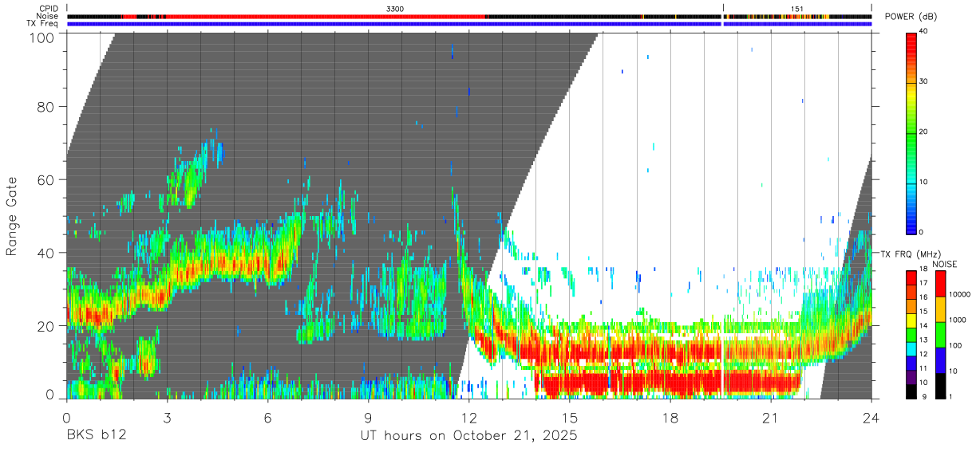Click the '17' label on TX FRQ scale
The height and width of the screenshot is (452, 980).
[923, 283]
